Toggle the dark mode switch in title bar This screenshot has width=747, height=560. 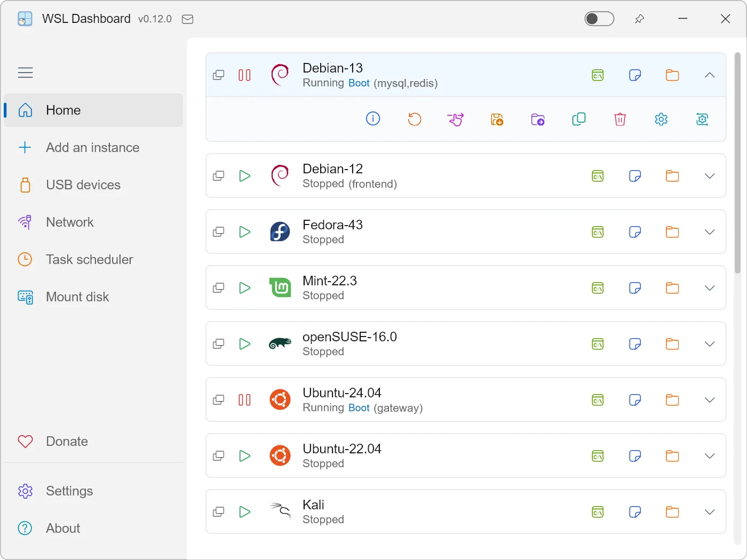[x=599, y=19]
